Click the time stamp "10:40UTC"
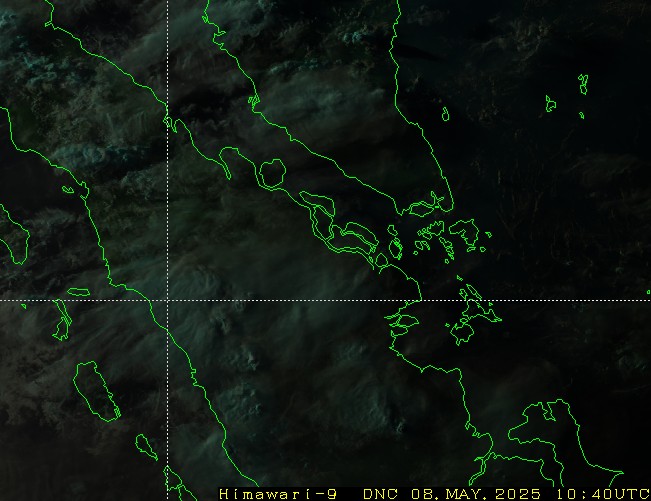Viewport: 651px width, 501px height. [x=603, y=494]
